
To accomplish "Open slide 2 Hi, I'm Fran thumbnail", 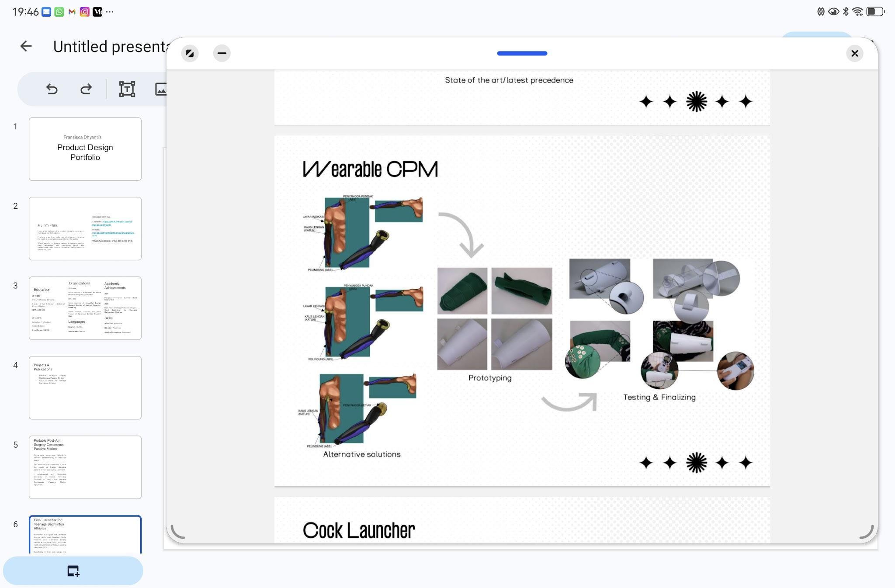I will tap(85, 228).
